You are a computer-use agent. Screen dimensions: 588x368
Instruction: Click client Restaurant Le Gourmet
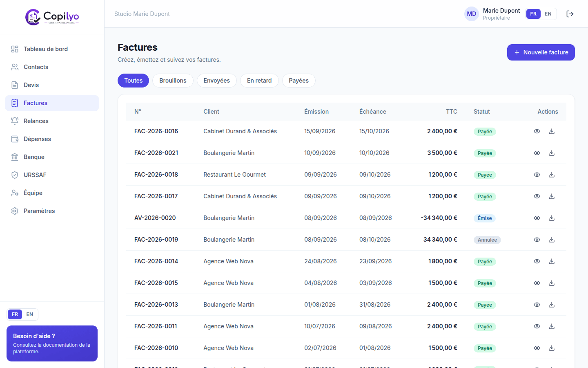234,175
